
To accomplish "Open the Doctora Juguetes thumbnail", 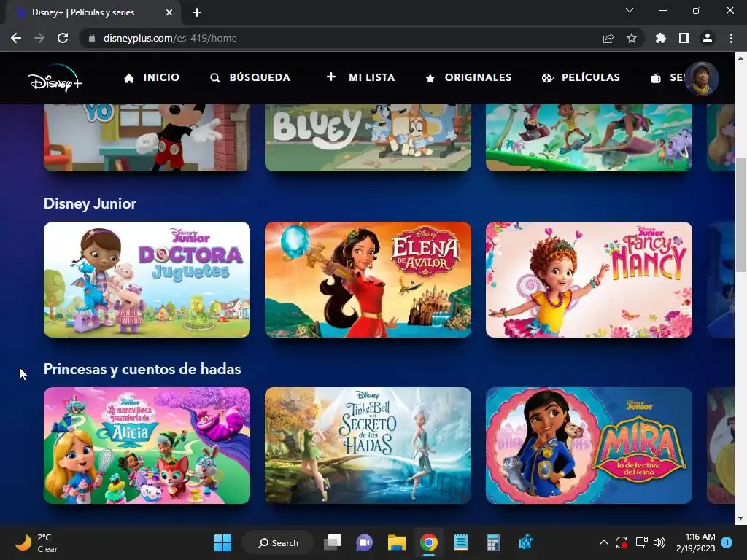I will 147,279.
